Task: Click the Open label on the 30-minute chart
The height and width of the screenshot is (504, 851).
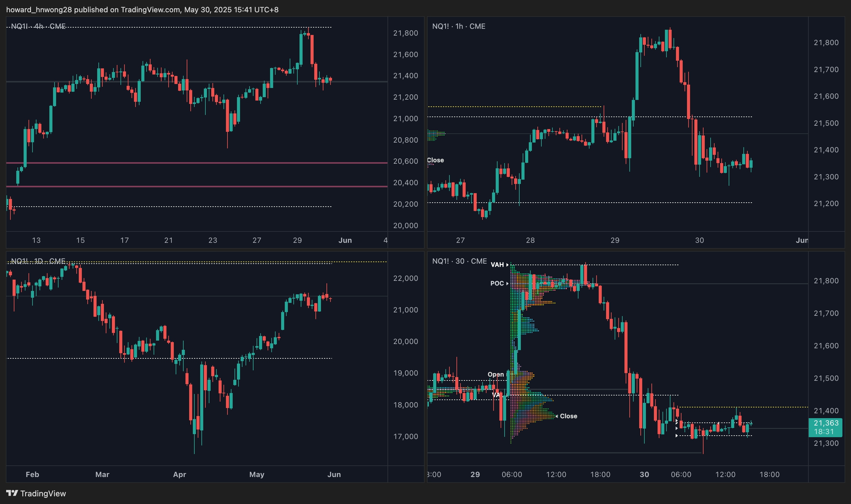Action: pyautogui.click(x=495, y=374)
